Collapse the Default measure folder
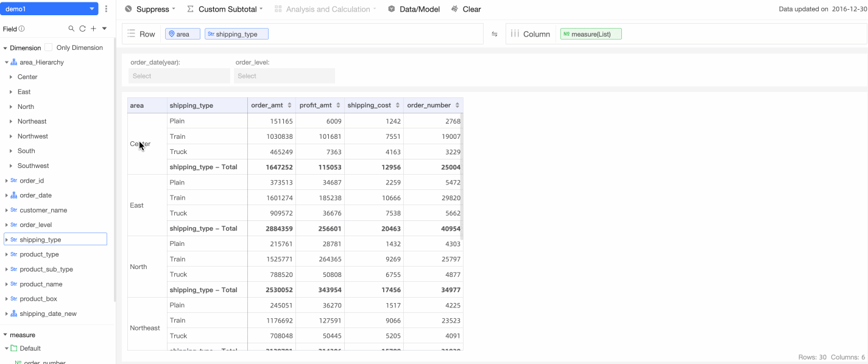 (x=7, y=349)
